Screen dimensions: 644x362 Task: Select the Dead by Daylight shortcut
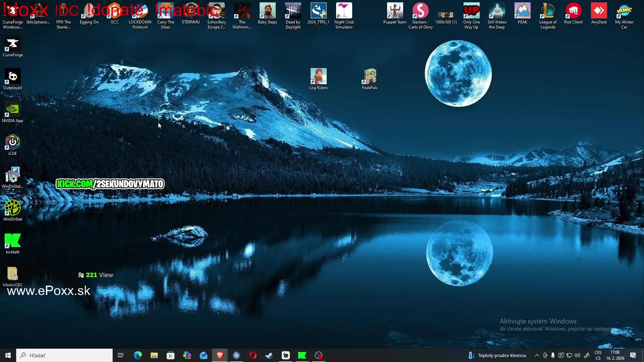(293, 16)
